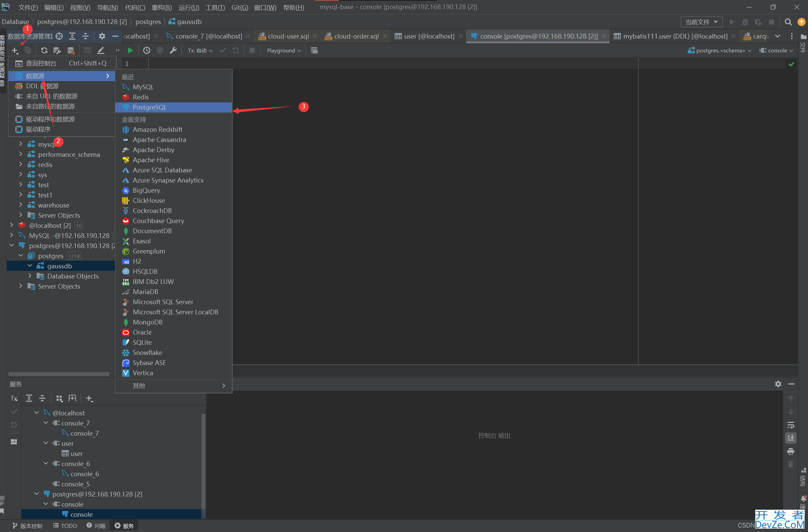Click more tabs options kebab icon
This screenshot has height=532, width=808.
(791, 36)
